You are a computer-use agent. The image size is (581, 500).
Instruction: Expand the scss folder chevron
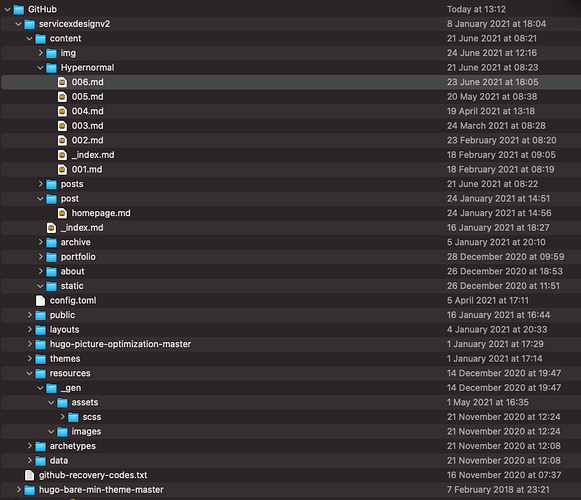point(62,417)
